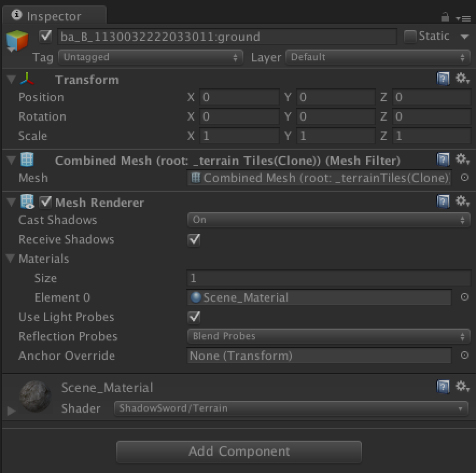Open Transform component help reference
This screenshot has height=473, width=476.
click(443, 80)
